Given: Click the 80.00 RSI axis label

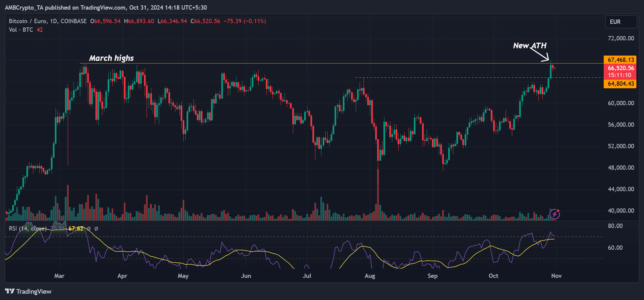Looking at the screenshot, I should point(615,226).
